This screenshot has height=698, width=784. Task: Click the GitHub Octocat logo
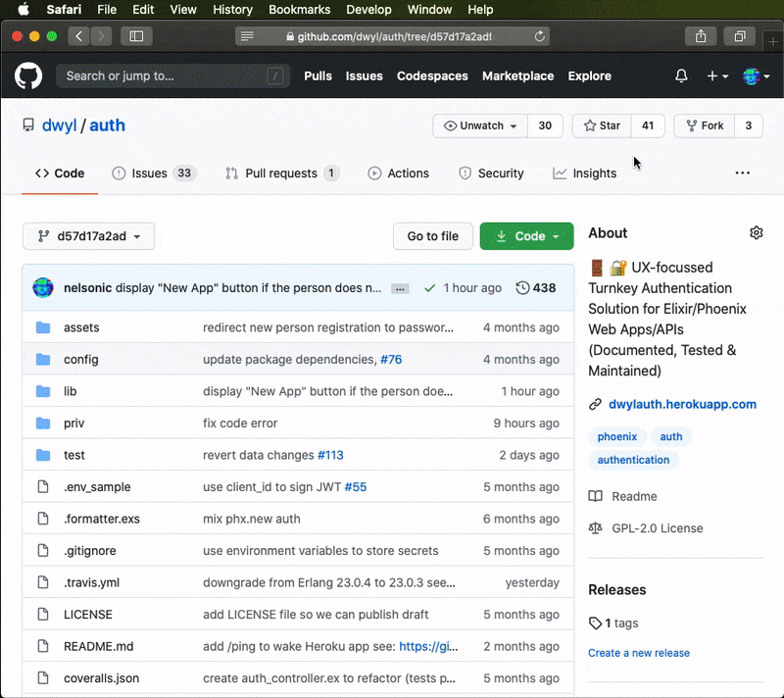coord(27,75)
